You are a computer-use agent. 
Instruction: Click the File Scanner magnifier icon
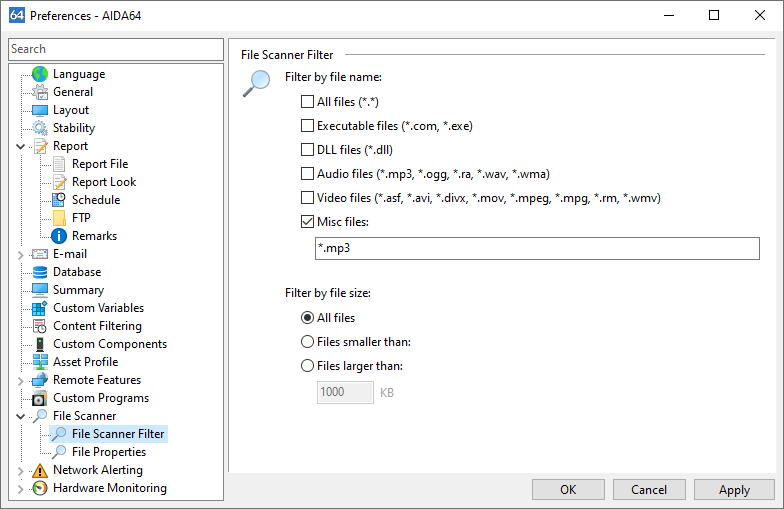click(x=40, y=416)
